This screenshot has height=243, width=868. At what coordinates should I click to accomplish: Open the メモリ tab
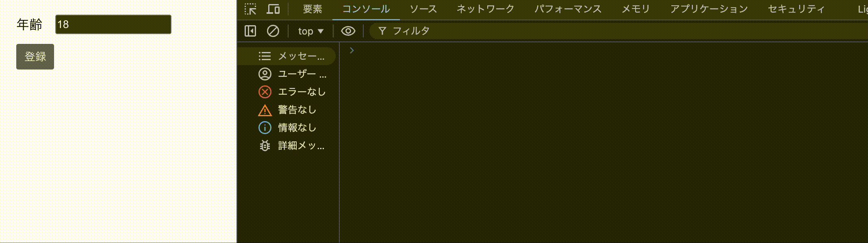click(636, 9)
